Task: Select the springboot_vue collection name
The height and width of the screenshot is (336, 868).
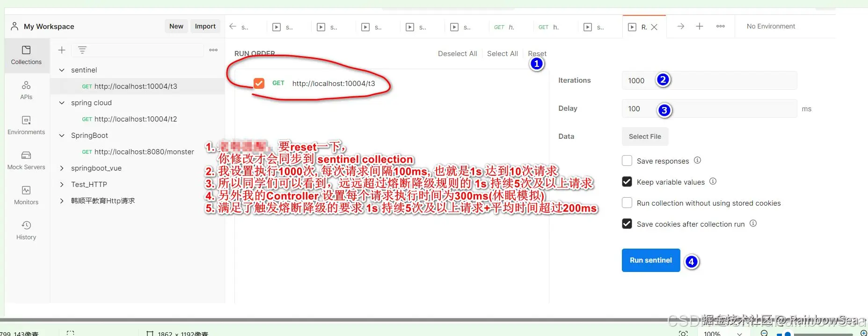Action: [x=96, y=168]
